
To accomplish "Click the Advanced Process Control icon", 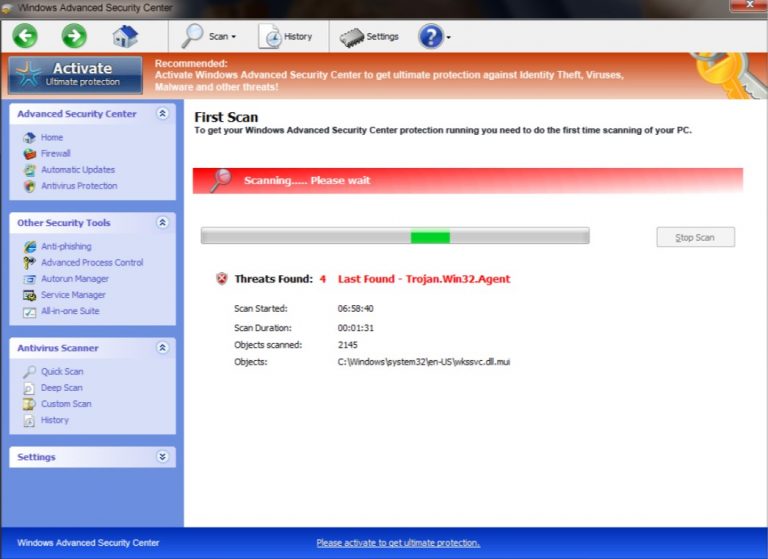I will (29, 263).
